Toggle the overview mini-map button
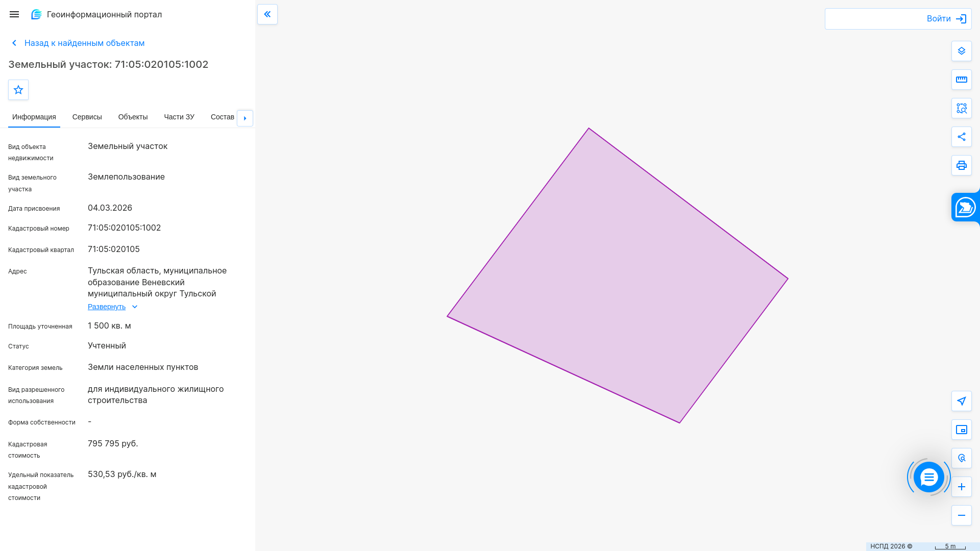 [962, 430]
